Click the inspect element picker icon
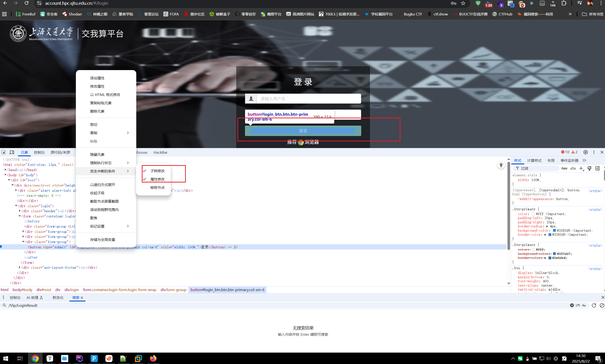This screenshot has height=364, width=605. point(4,152)
